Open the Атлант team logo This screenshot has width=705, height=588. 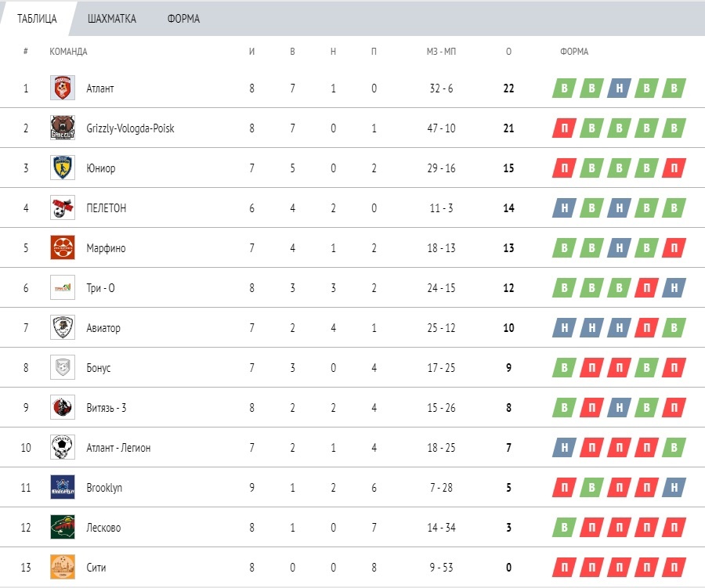pyautogui.click(x=63, y=88)
